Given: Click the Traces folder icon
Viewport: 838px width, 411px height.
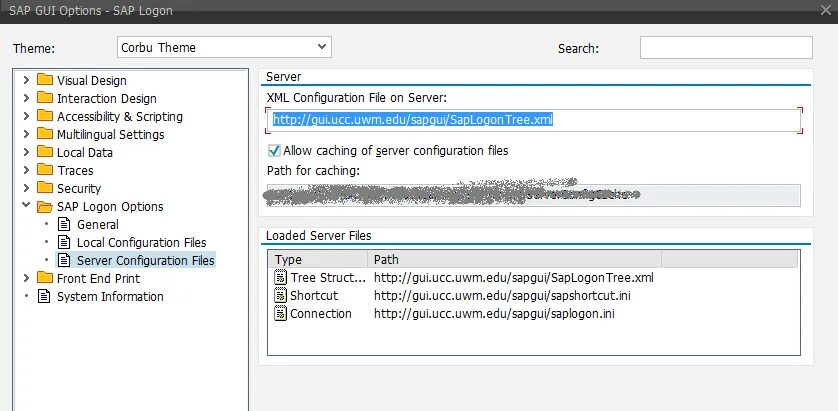Looking at the screenshot, I should [45, 170].
